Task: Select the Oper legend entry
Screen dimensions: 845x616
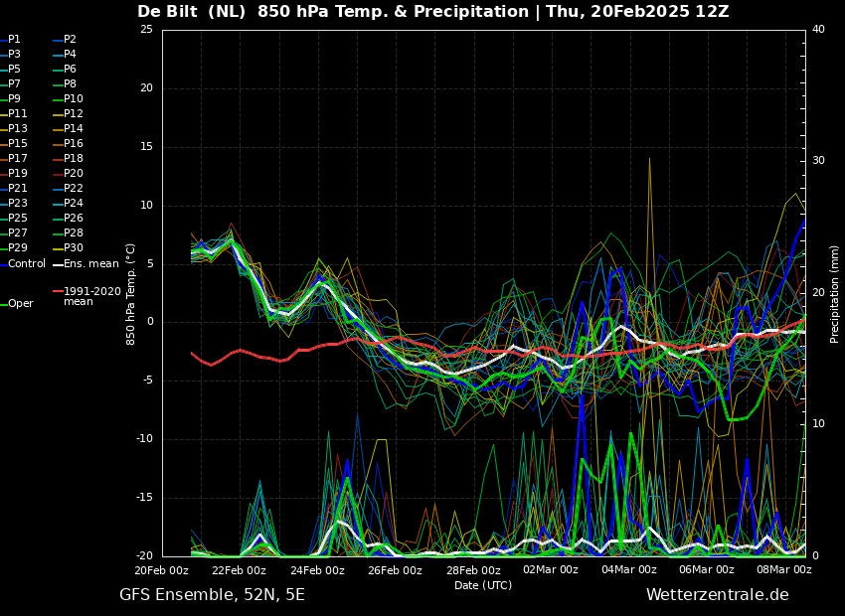Action: 17,304
